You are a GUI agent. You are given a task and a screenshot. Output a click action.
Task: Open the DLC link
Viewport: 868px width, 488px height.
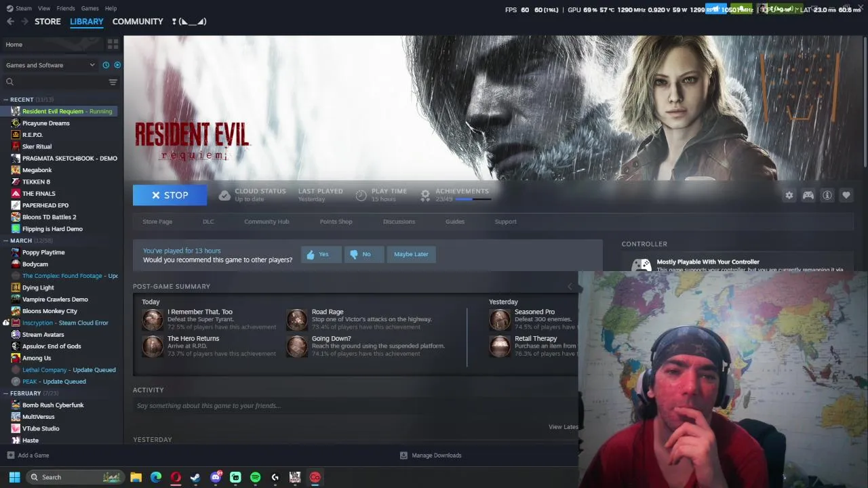[208, 222]
